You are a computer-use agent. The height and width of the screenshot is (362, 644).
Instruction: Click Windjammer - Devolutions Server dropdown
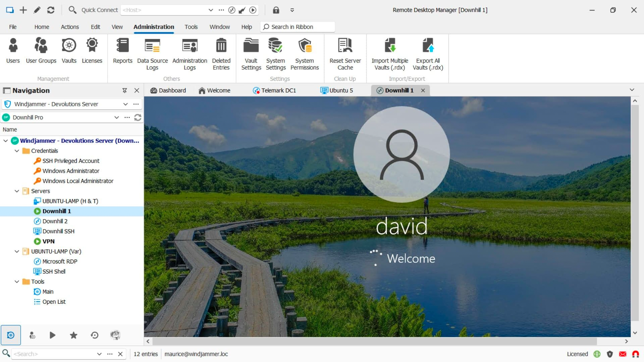(126, 104)
